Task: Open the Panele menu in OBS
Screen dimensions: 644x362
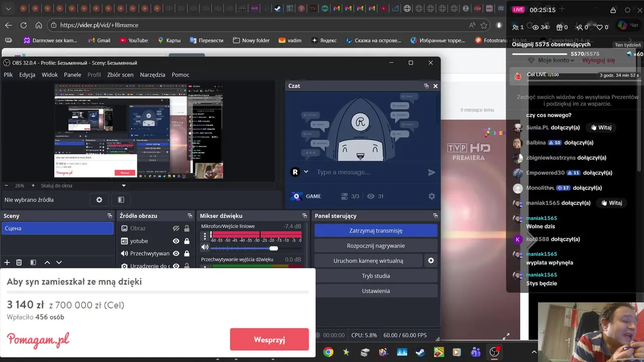Action: click(x=72, y=75)
